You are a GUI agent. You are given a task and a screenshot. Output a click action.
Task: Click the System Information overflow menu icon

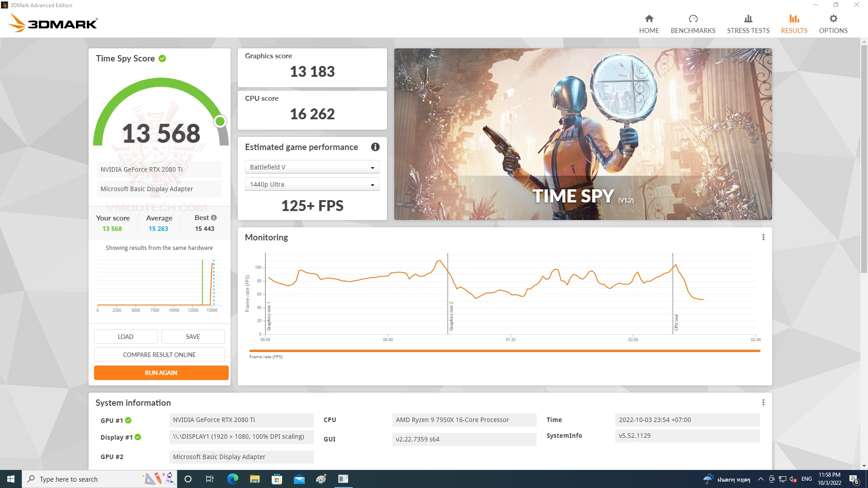(763, 403)
